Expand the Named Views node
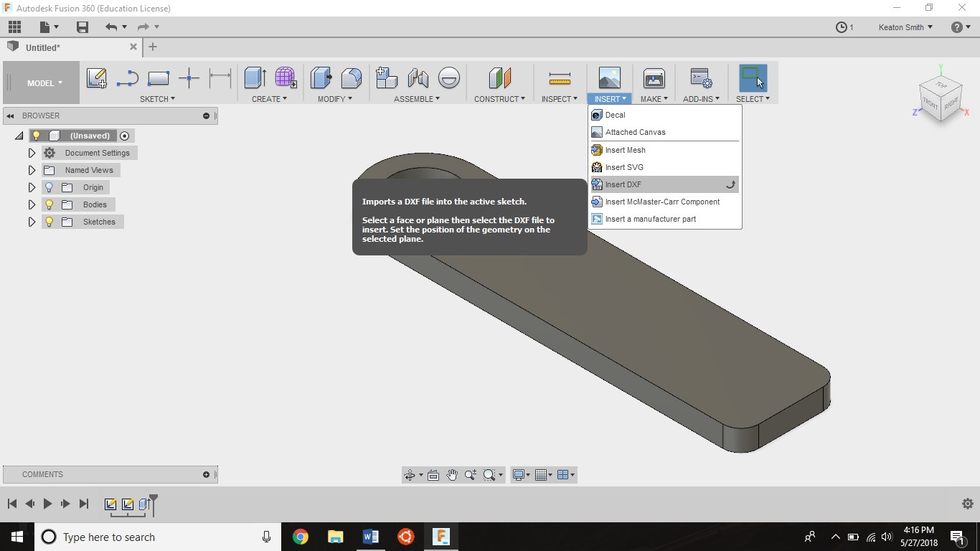The height and width of the screenshot is (551, 980). [x=32, y=170]
